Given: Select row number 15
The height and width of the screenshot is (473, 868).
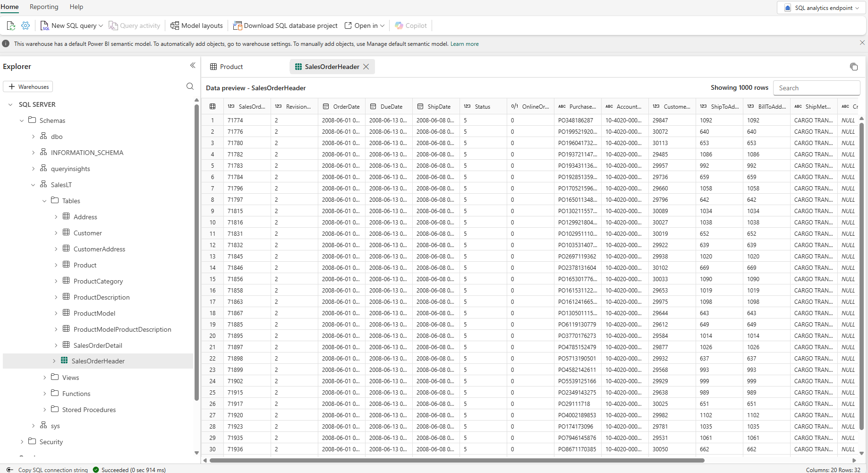Looking at the screenshot, I should pyautogui.click(x=213, y=279).
